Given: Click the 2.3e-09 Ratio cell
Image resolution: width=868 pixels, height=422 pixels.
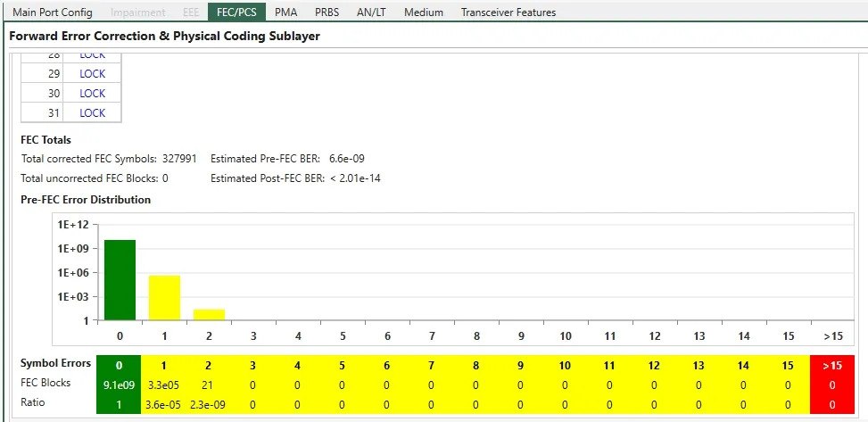Looking at the screenshot, I should (209, 403).
